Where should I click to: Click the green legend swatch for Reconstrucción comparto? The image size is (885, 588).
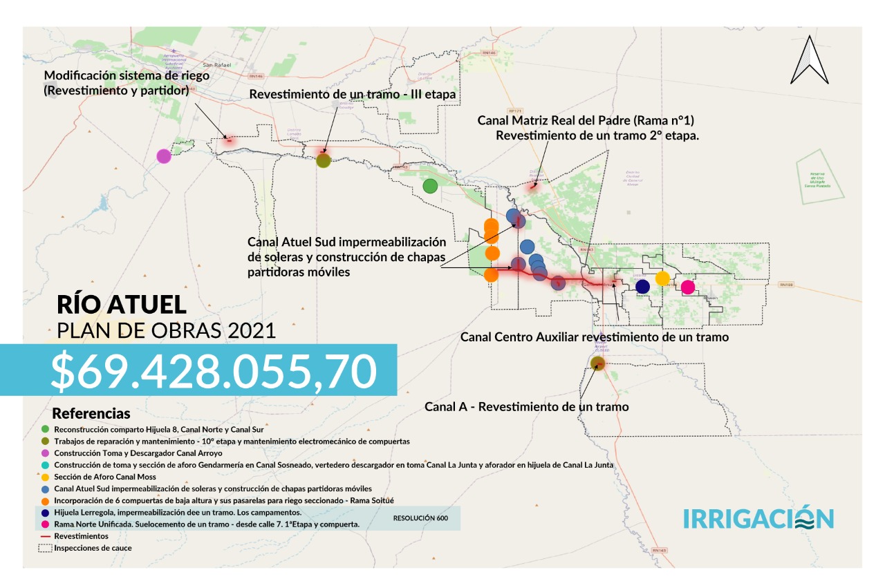pyautogui.click(x=45, y=430)
